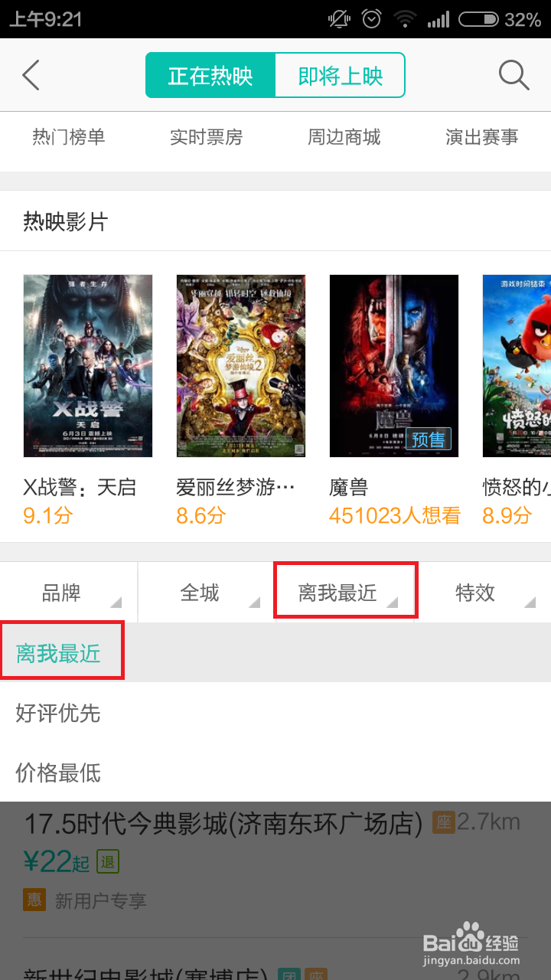Open the X战警：天启 poster
Viewport: 551px width, 980px height.
[x=88, y=366]
